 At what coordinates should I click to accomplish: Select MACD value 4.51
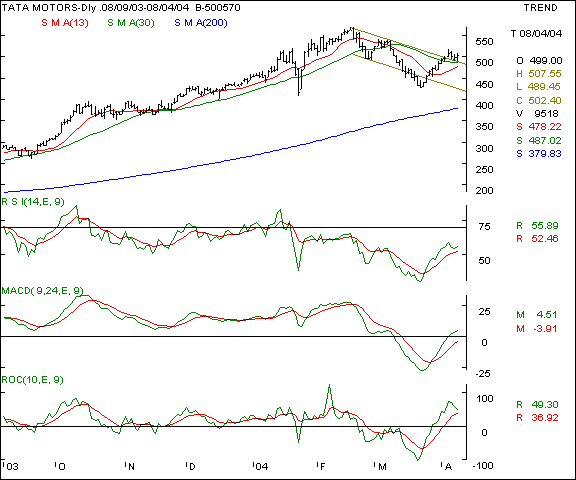(547, 315)
